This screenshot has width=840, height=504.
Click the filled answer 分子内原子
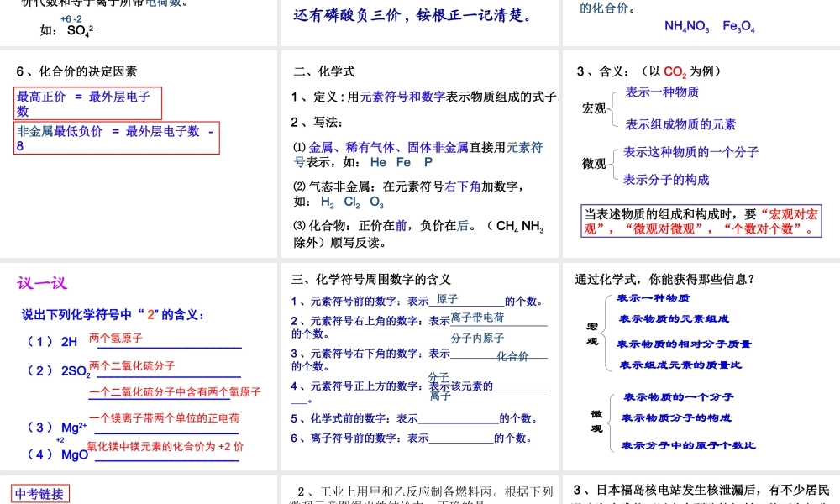(477, 338)
